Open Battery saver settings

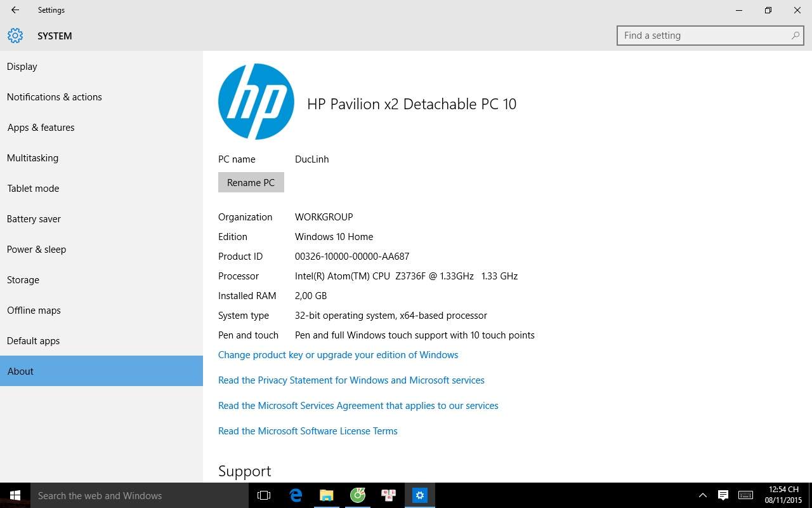[x=101, y=219]
